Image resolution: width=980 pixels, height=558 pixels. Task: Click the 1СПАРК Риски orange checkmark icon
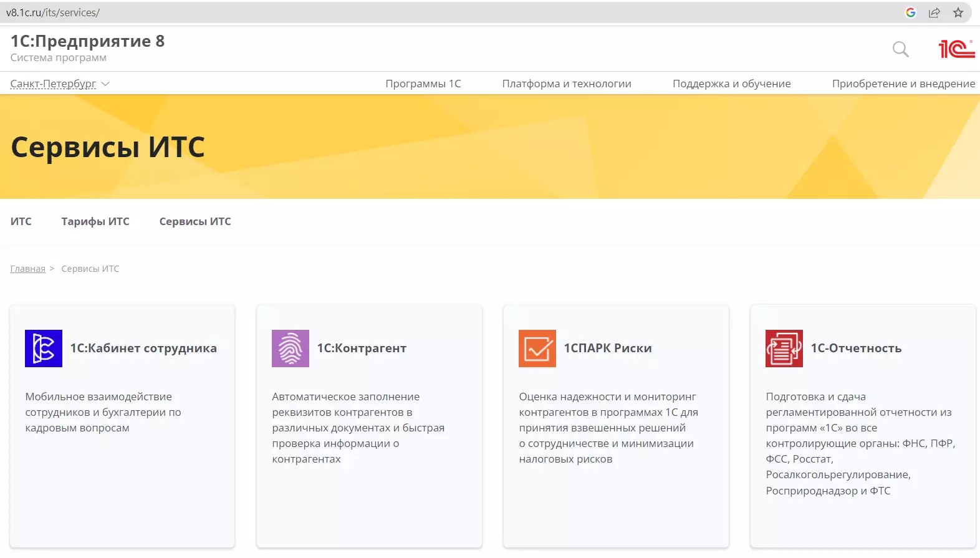pos(537,349)
